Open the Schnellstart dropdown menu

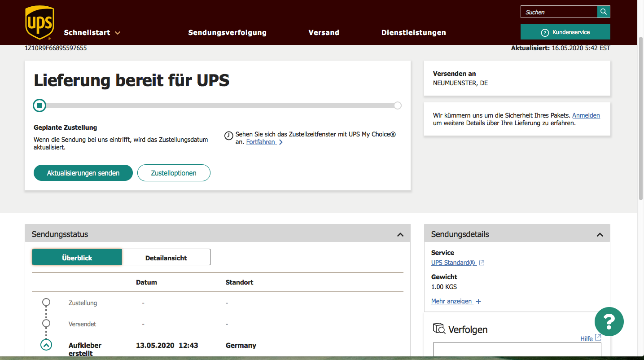pyautogui.click(x=92, y=33)
